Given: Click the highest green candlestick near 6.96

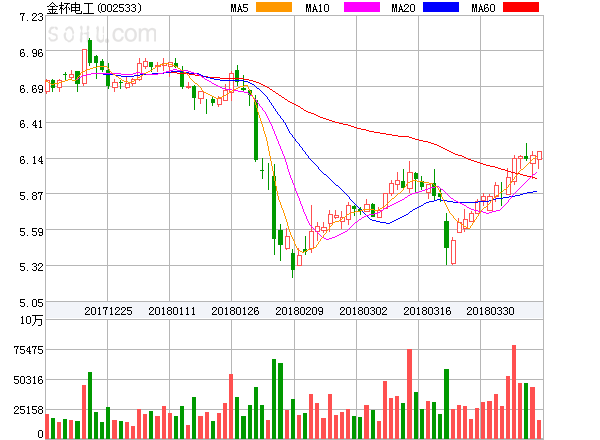Looking at the screenshot, I should tap(90, 52).
